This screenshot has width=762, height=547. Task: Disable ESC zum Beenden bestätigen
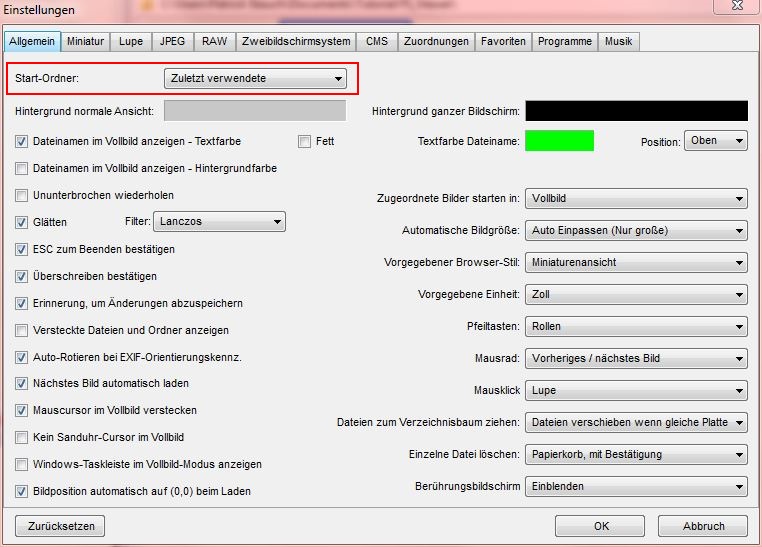(x=22, y=250)
